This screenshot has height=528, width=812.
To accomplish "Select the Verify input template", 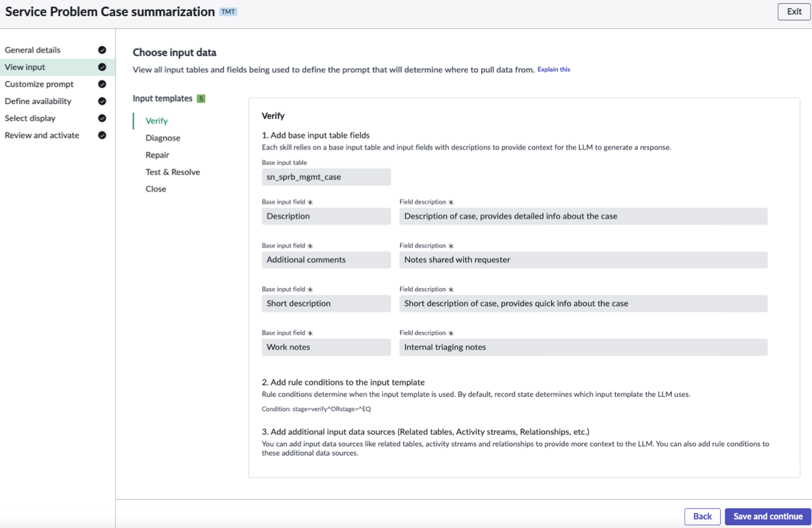I will coord(156,121).
